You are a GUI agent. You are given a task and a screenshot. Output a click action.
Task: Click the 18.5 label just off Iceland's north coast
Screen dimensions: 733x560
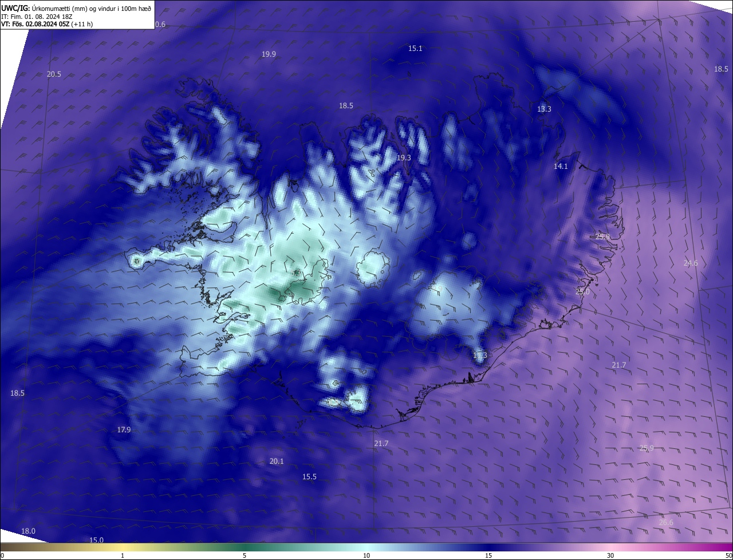346,105
